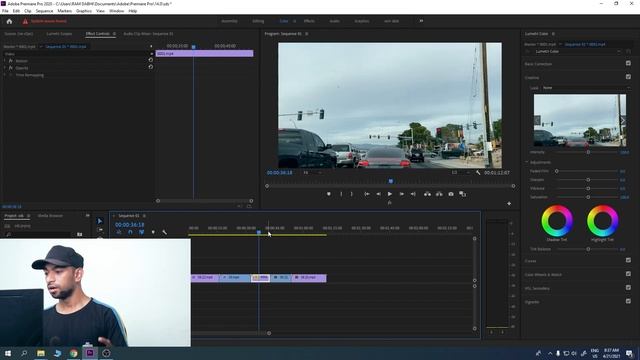Toggle HSL Secondary checkbox
This screenshot has height=360, width=640.
[628, 288]
